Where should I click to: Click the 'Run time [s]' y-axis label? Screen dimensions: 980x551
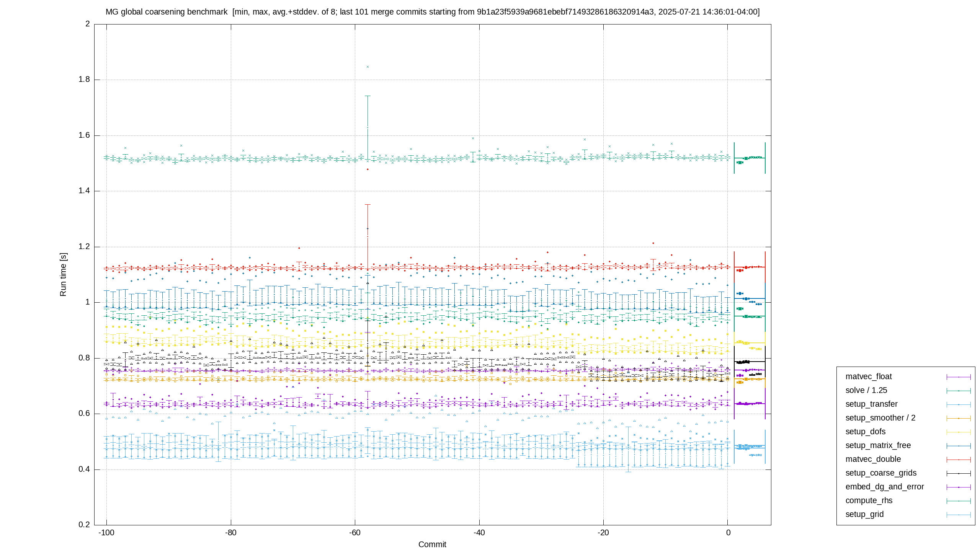pos(63,274)
